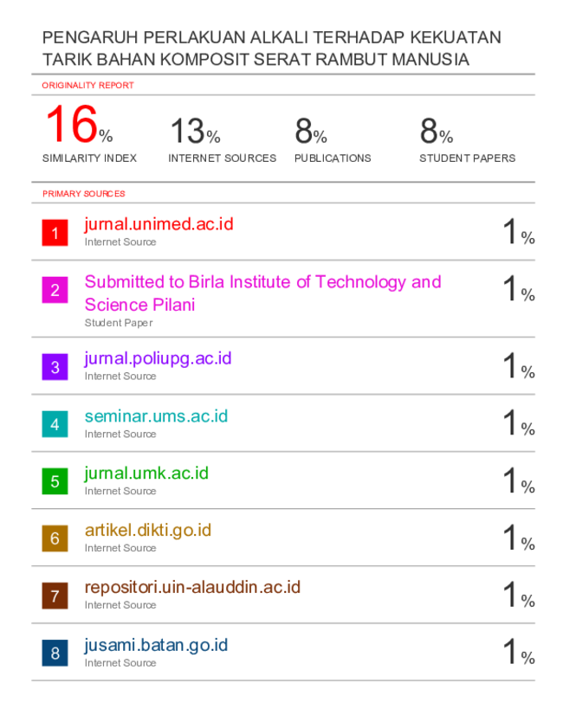The width and height of the screenshot is (563, 728).
Task: Click the 16% similarity index value
Action: [x=80, y=124]
